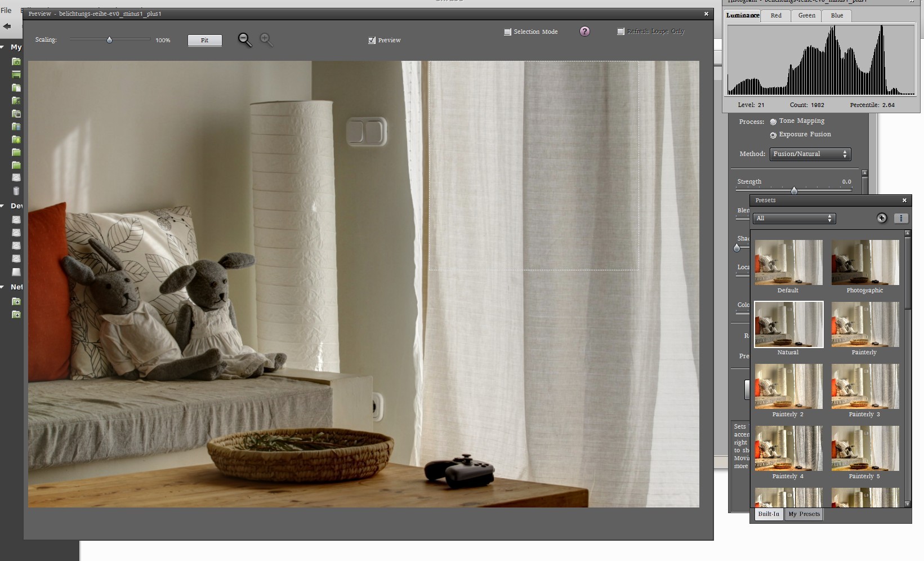The height and width of the screenshot is (561, 924).
Task: Toggle the Preview checkbox
Action: [x=372, y=41]
